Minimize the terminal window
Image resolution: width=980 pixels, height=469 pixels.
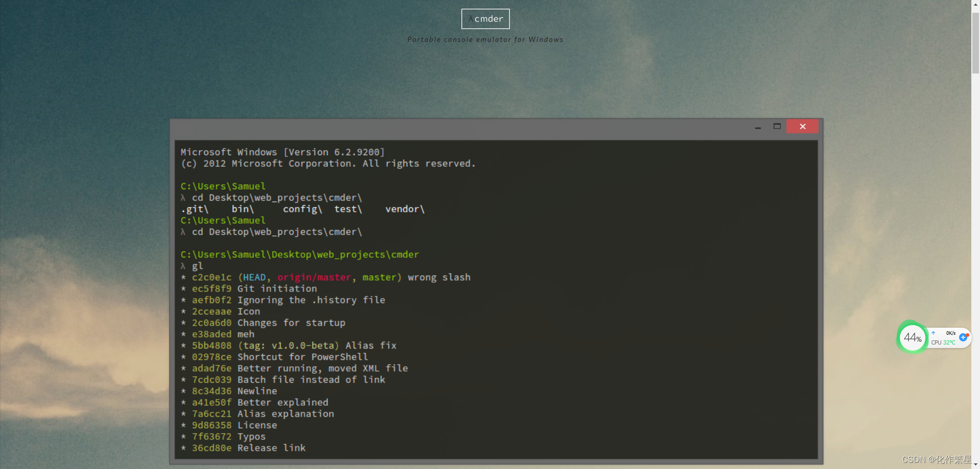coord(758,127)
